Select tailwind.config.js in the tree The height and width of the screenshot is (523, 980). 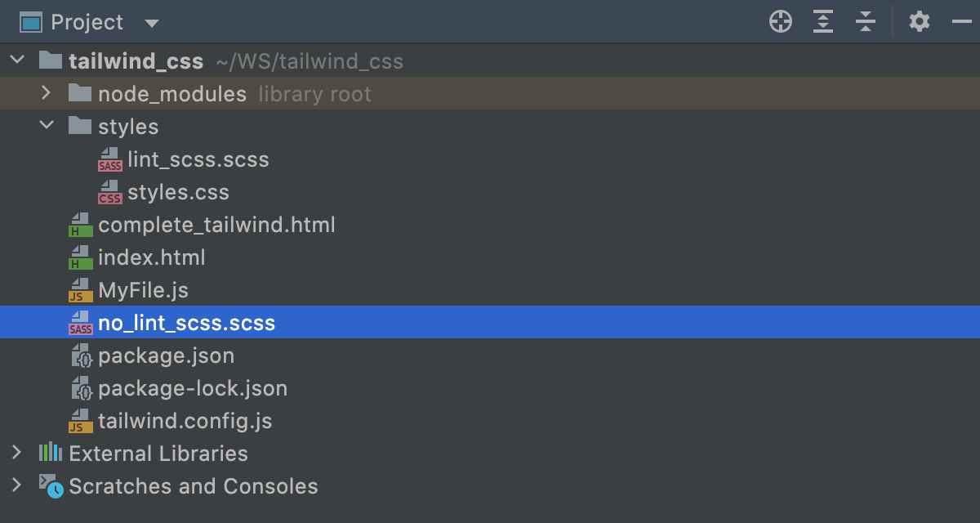(185, 421)
